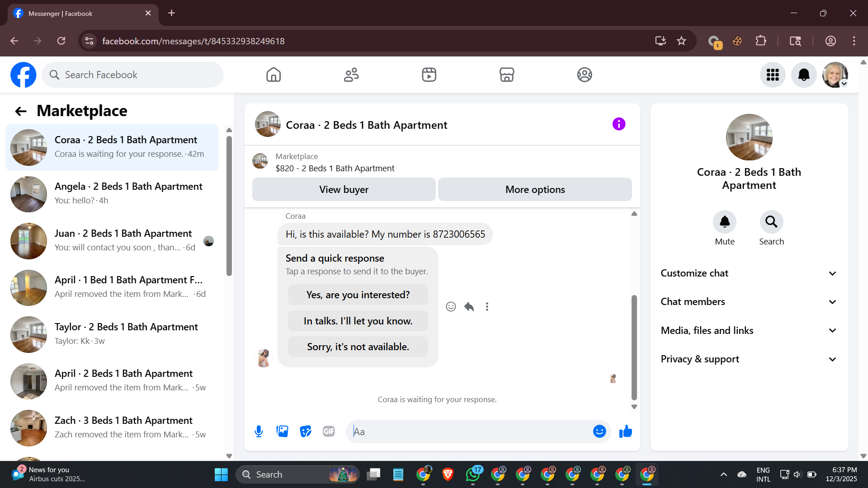Viewport: 868px width, 488px height.
Task: Open the Marketplace storefront icon
Action: 507,75
